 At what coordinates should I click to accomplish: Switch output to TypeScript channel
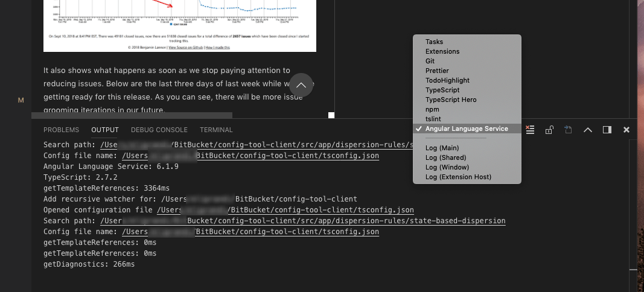pyautogui.click(x=467, y=90)
